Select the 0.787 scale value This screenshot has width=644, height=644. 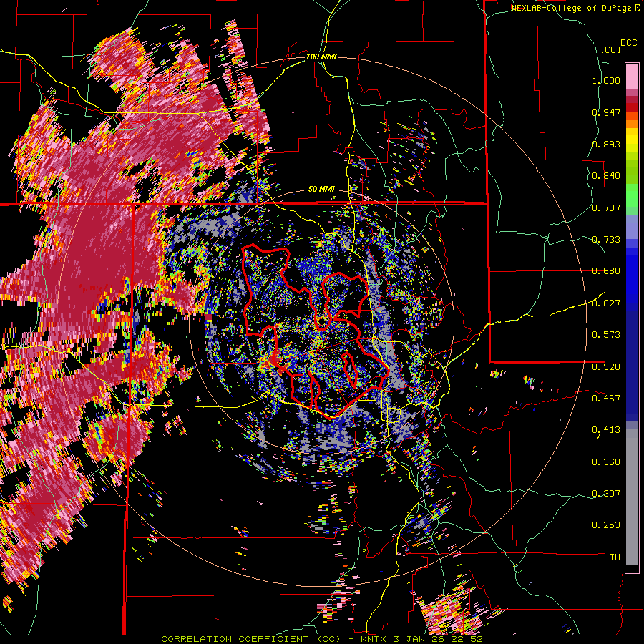pos(606,208)
